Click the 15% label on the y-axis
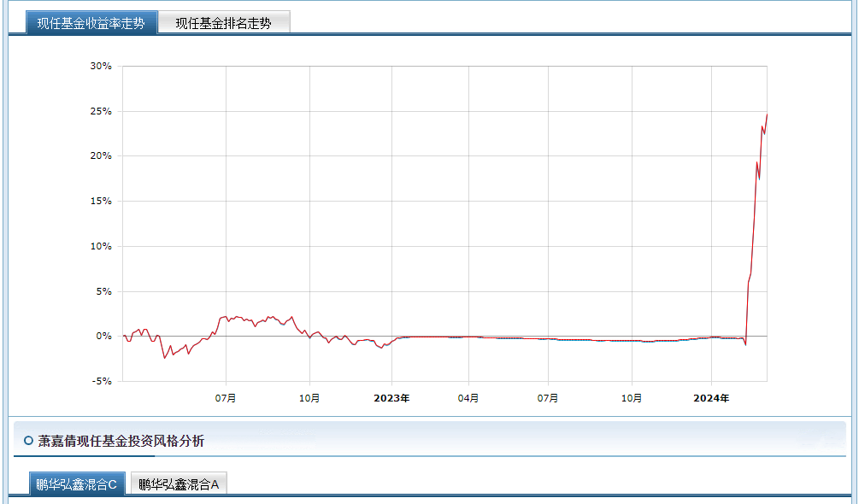859x504 pixels. tap(100, 202)
